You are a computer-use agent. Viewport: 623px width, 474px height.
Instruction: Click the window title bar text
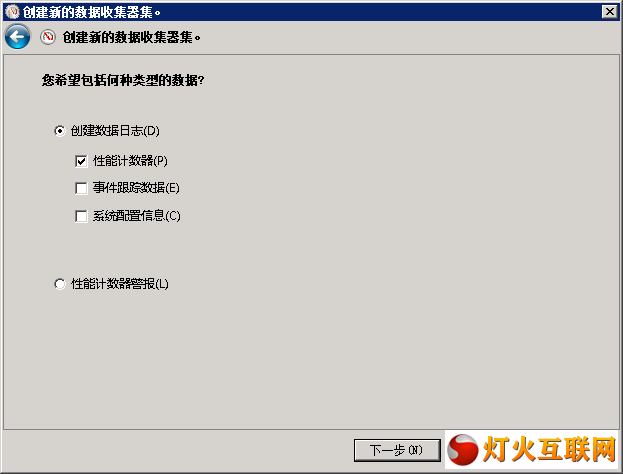91,12
